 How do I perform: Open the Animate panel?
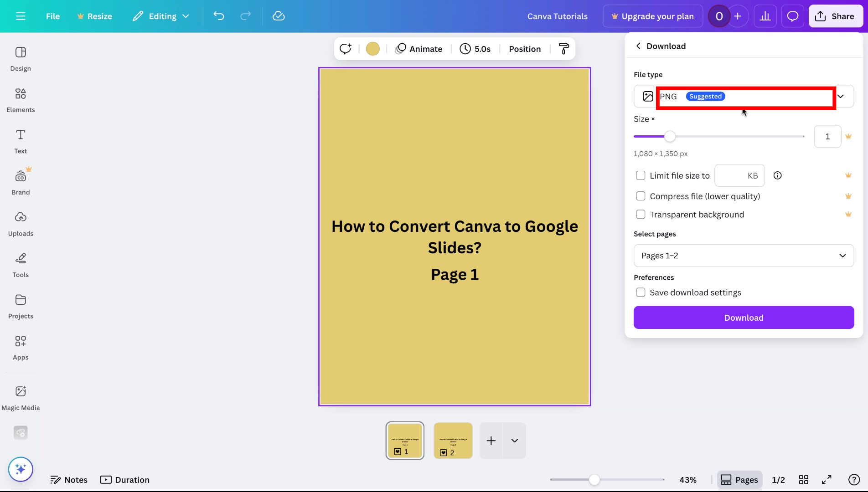pos(418,49)
